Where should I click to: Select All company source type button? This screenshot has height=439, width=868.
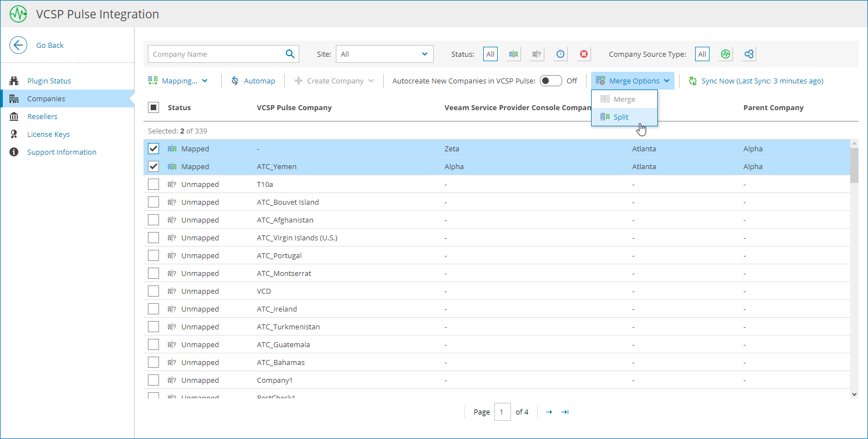point(702,54)
